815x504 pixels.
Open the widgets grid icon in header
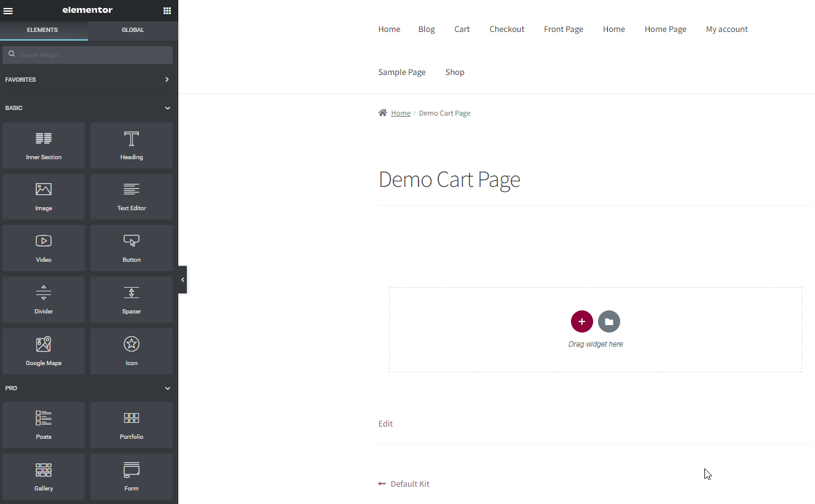(x=167, y=10)
